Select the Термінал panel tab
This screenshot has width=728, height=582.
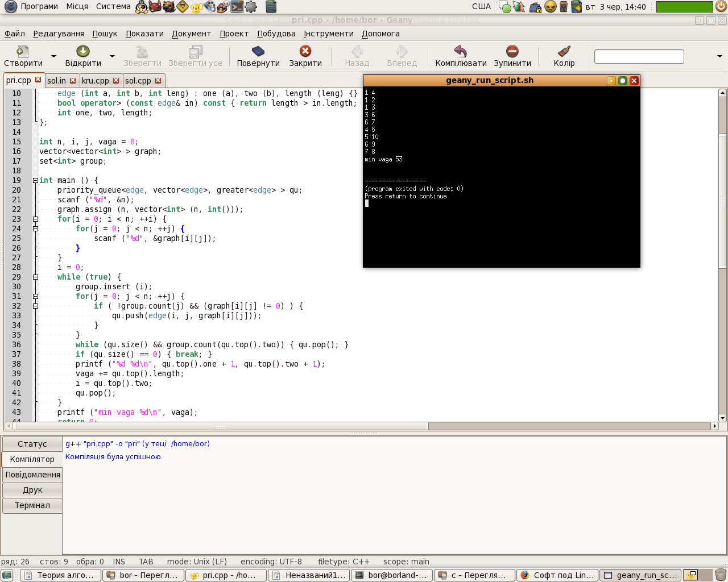point(32,505)
